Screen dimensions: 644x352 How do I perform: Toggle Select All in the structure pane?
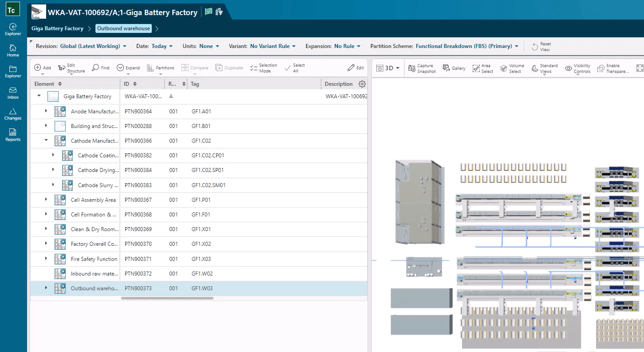pyautogui.click(x=294, y=67)
